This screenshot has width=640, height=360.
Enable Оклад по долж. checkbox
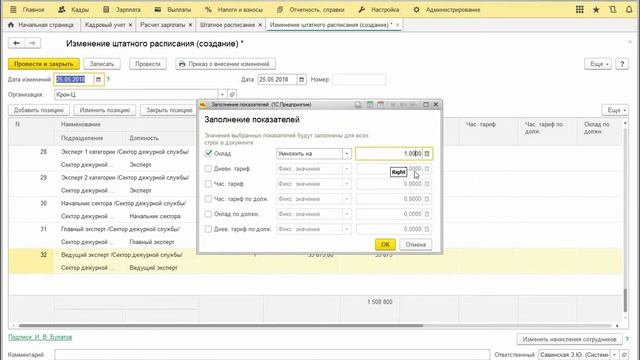pyautogui.click(x=208, y=214)
